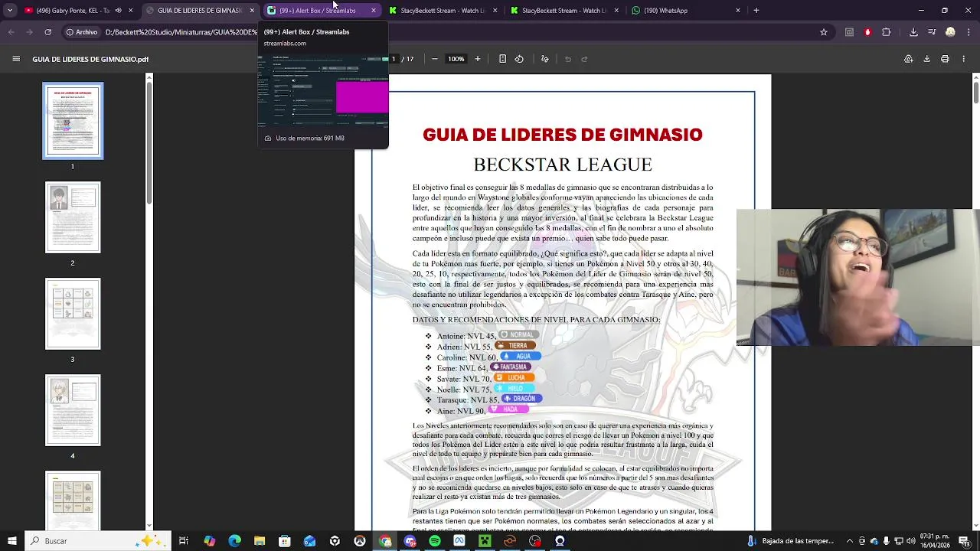Open the Windows Start menu
This screenshot has height=551, width=980.
[x=11, y=541]
